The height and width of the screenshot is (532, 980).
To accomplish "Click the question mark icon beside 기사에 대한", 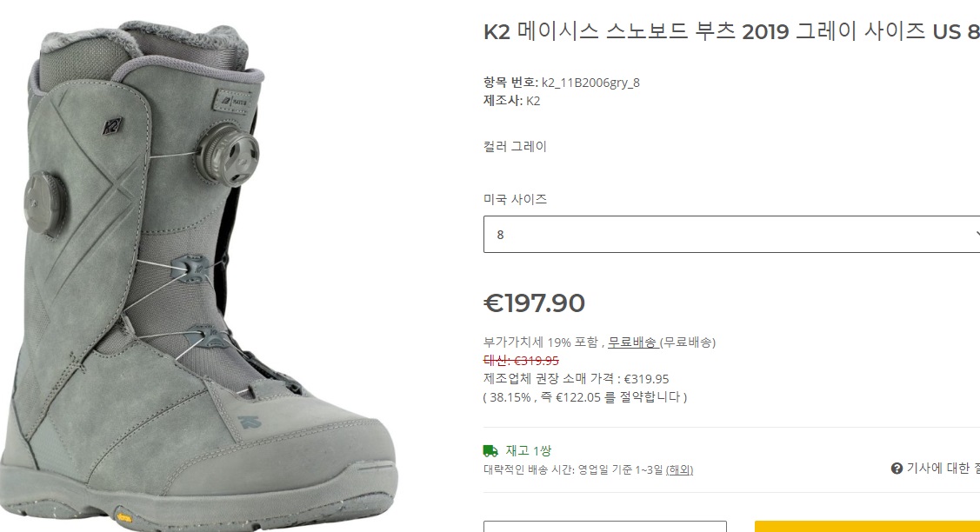I will [897, 469].
